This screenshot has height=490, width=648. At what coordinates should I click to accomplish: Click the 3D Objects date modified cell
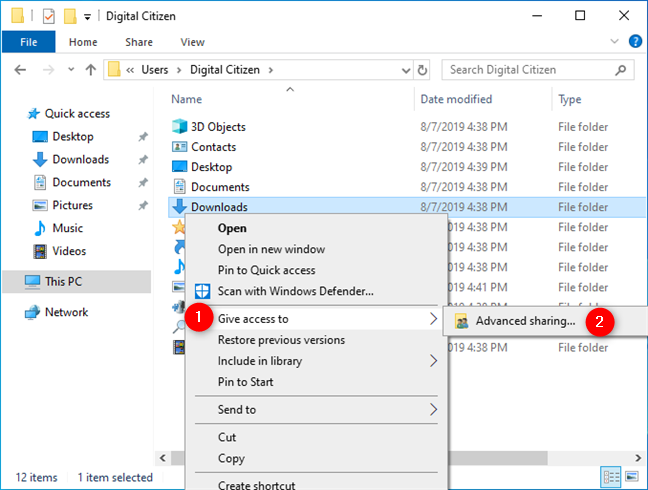tap(464, 127)
